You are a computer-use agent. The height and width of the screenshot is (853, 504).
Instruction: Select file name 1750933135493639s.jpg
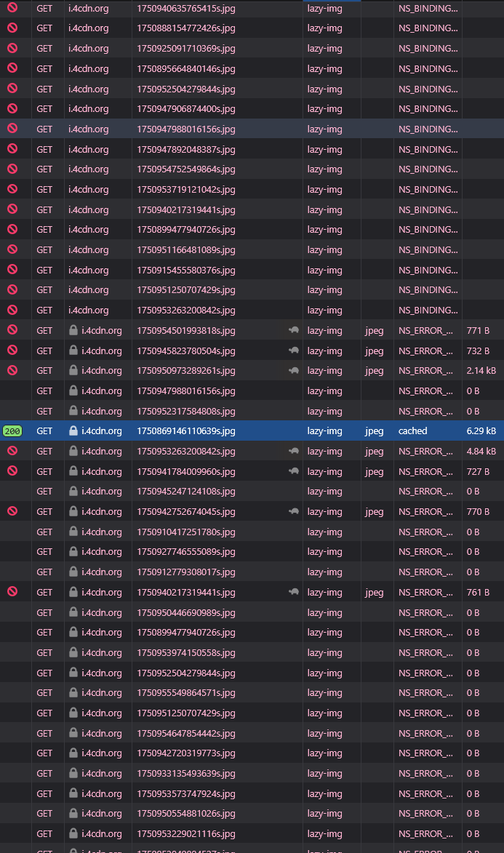[x=186, y=773]
